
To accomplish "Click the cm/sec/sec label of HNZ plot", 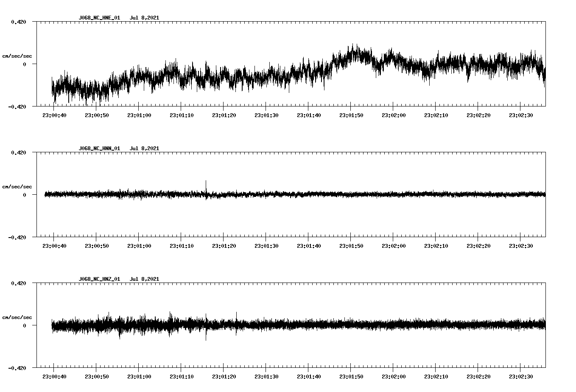I will pos(17,317).
